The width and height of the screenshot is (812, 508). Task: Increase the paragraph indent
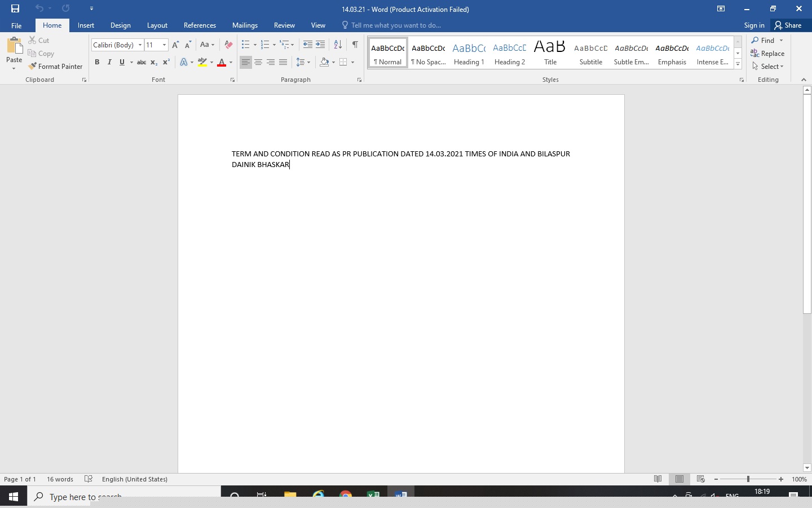pyautogui.click(x=320, y=45)
